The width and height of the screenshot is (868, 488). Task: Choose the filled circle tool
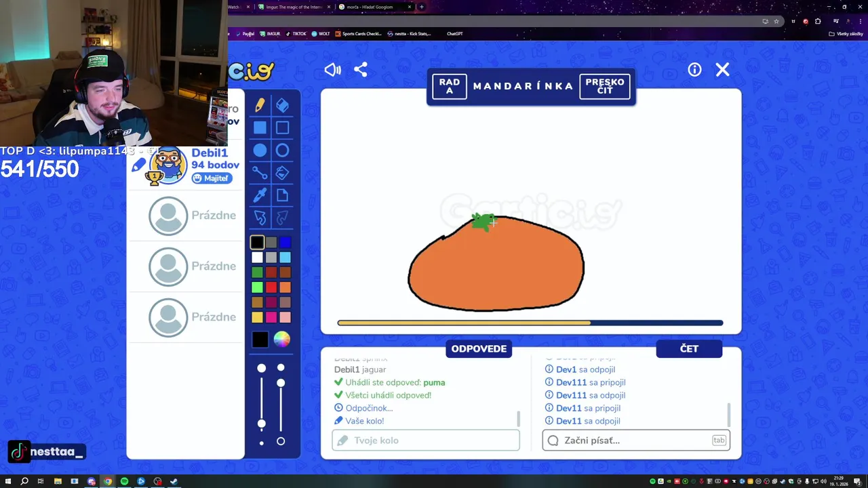pos(260,150)
